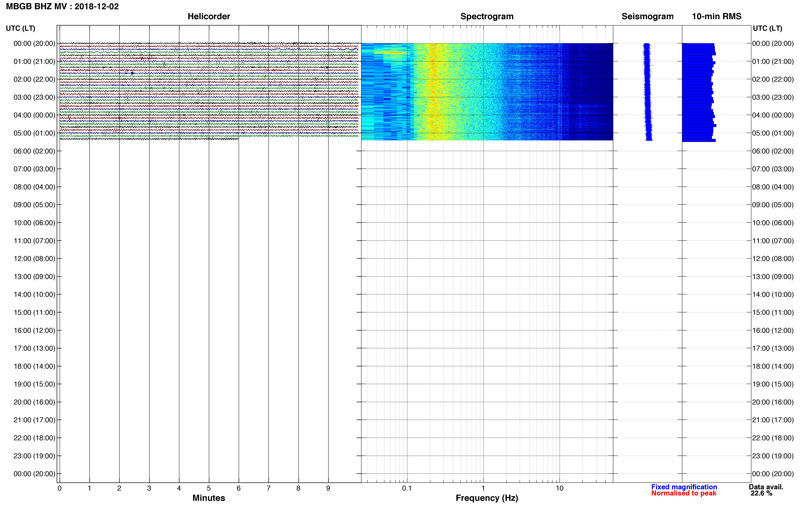Screen dimensions: 812x508
Task: Click the left '15:00 (11:00)' time label
Action: [x=34, y=312]
